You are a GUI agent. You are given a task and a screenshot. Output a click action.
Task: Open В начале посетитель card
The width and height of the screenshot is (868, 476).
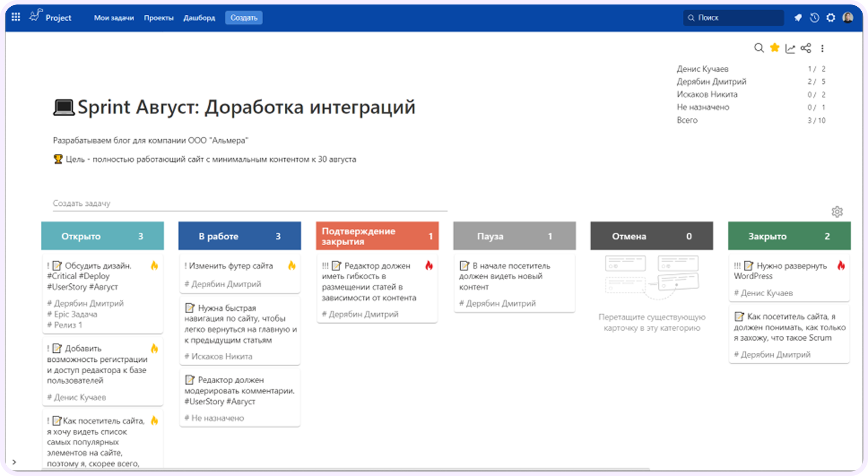515,283
